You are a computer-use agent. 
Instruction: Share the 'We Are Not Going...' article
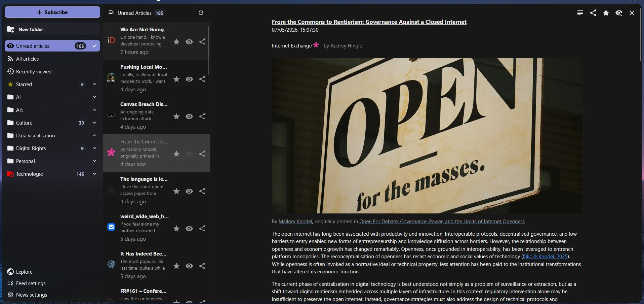click(202, 42)
